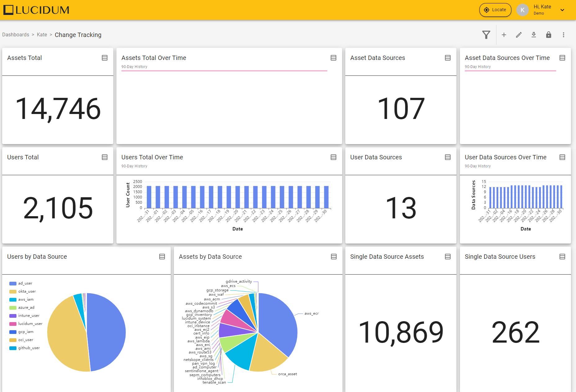Edit the dashboard with pencil icon

coord(519,35)
